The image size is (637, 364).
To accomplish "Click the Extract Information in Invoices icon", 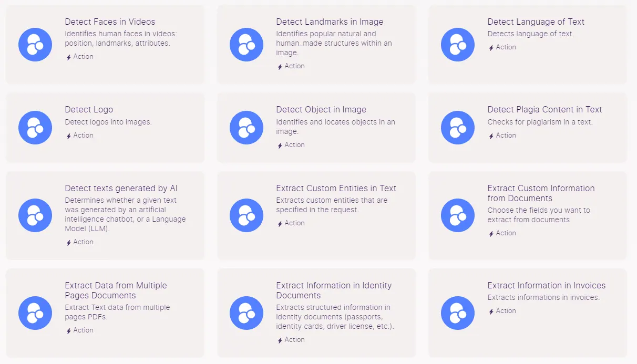I will (x=458, y=313).
